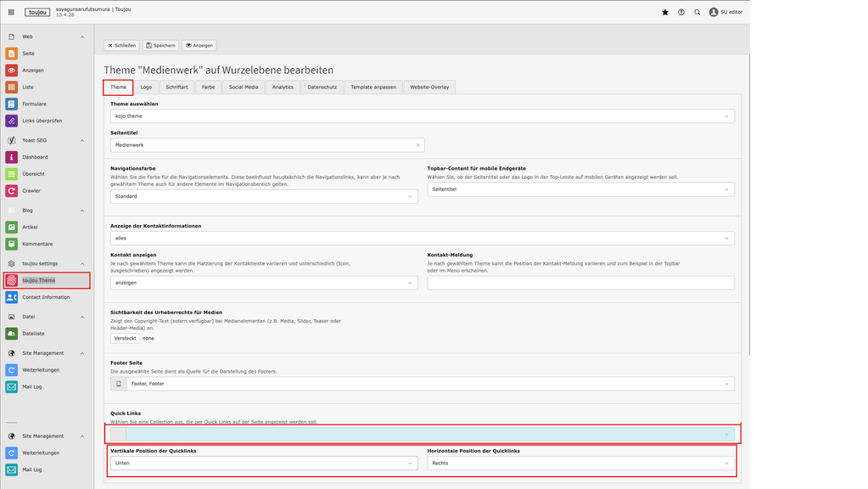Open Links überprüfen module

click(x=42, y=121)
